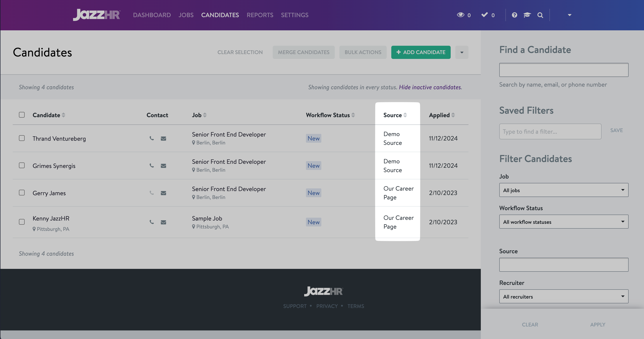Click the Bulk Actions button

click(x=363, y=52)
